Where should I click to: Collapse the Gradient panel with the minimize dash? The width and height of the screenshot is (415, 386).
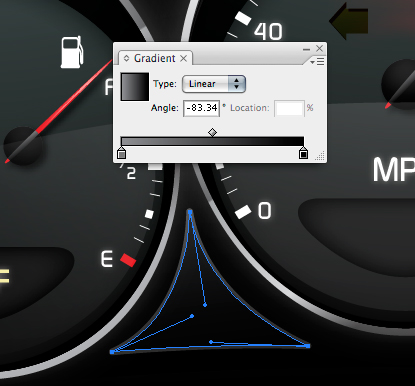coord(306,49)
